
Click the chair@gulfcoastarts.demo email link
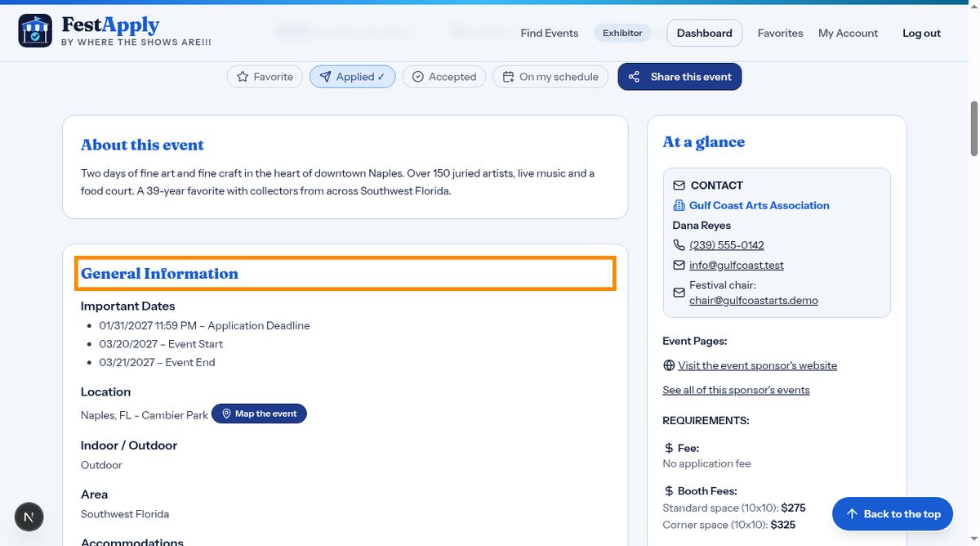point(754,300)
